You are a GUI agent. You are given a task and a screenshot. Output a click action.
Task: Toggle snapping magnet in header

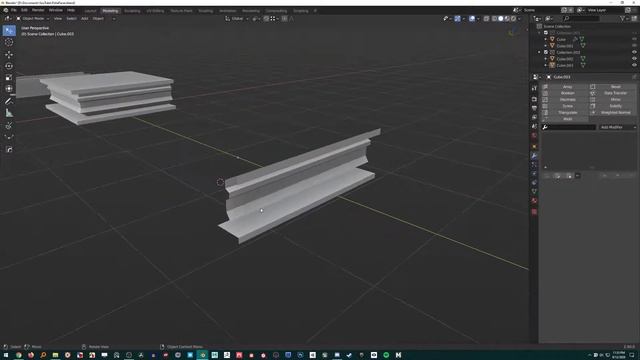[266, 18]
